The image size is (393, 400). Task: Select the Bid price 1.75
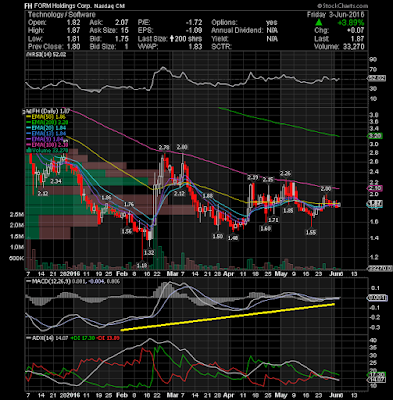(x=122, y=39)
